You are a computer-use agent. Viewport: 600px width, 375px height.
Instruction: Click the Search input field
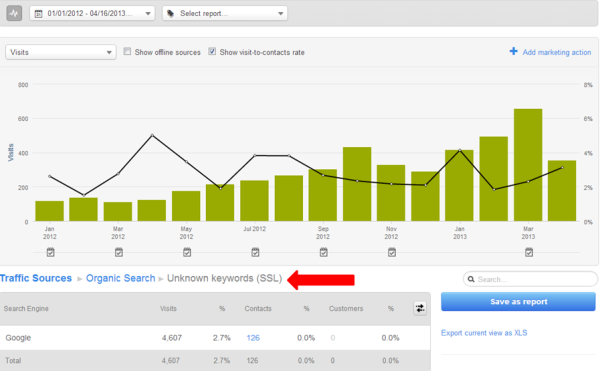[530, 279]
